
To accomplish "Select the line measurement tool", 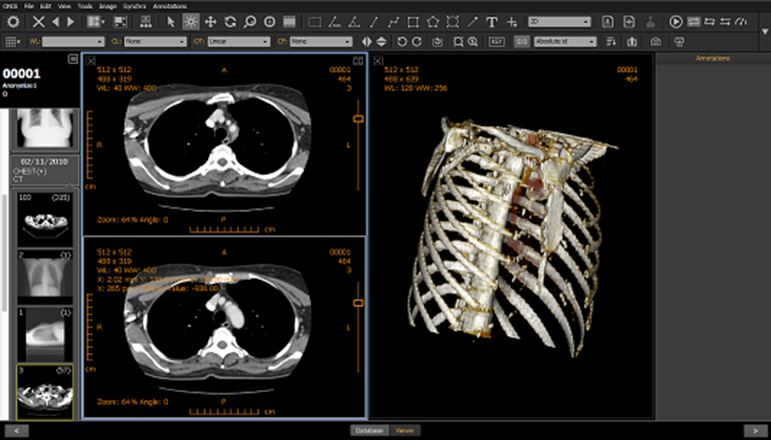I will point(374,22).
